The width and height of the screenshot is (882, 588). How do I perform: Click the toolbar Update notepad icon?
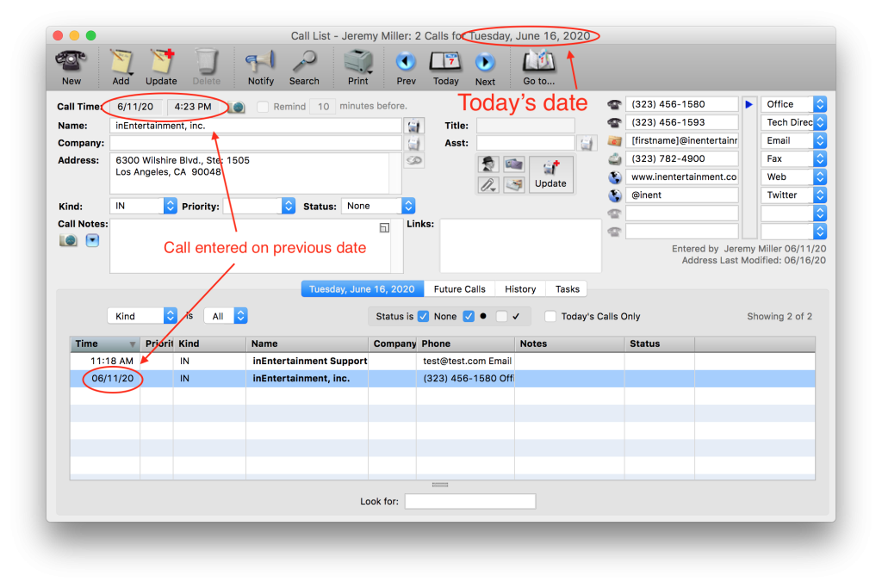[161, 61]
